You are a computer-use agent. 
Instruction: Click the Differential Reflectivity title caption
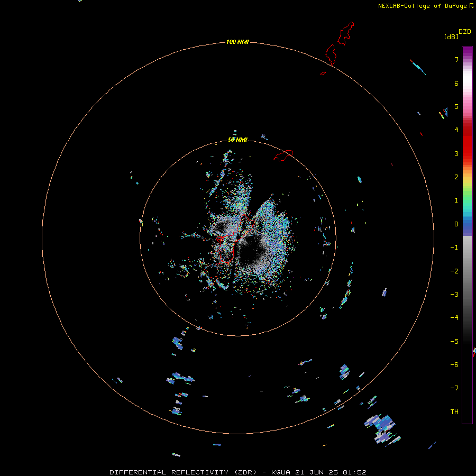coord(237,472)
